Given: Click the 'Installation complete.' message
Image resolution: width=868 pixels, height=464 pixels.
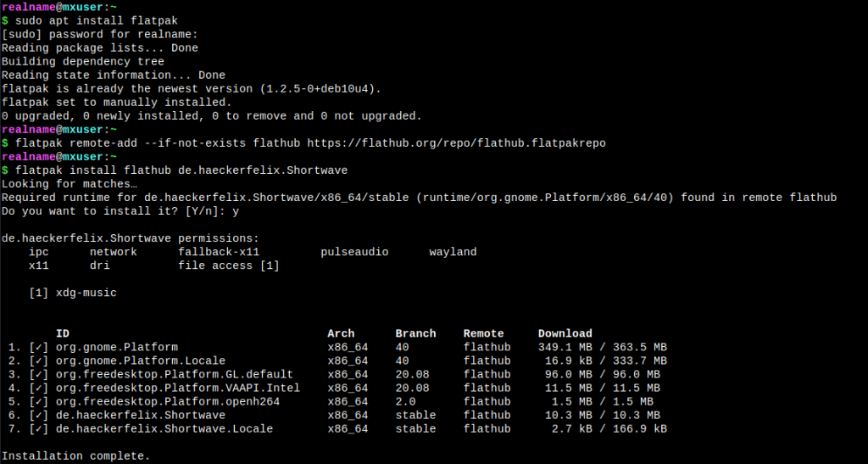Looking at the screenshot, I should pyautogui.click(x=75, y=456).
